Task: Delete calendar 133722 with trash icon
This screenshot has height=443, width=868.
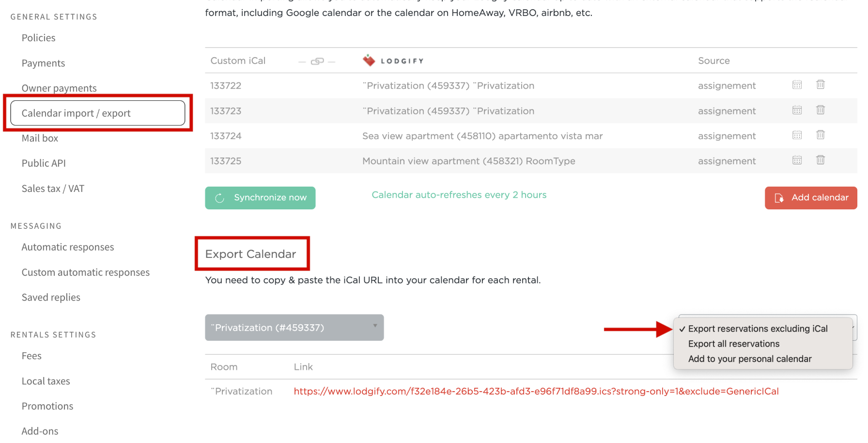Action: pyautogui.click(x=820, y=85)
